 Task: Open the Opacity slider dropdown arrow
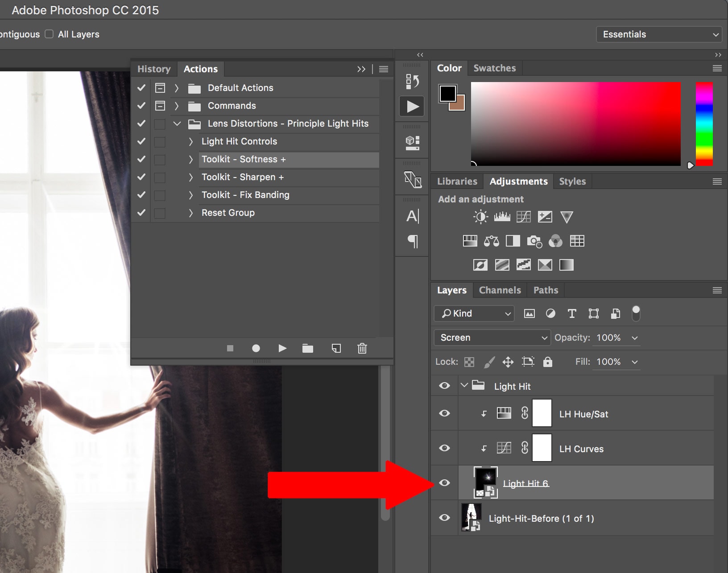point(635,338)
